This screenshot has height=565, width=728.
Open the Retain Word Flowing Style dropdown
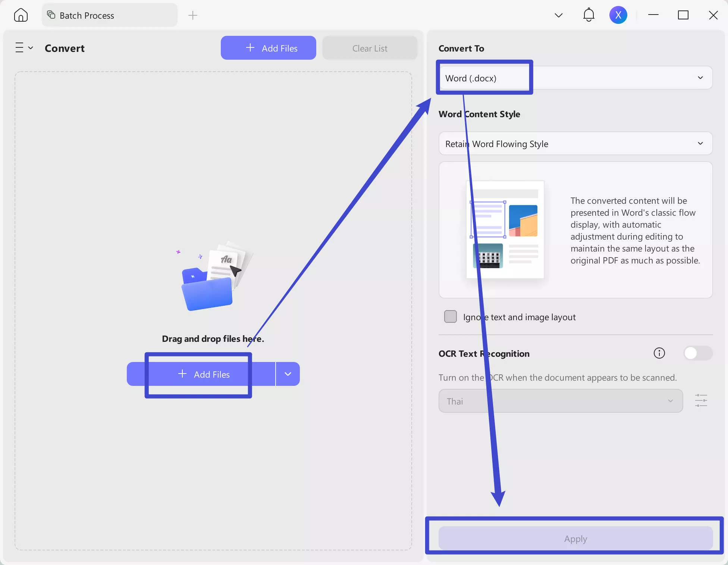700,144
